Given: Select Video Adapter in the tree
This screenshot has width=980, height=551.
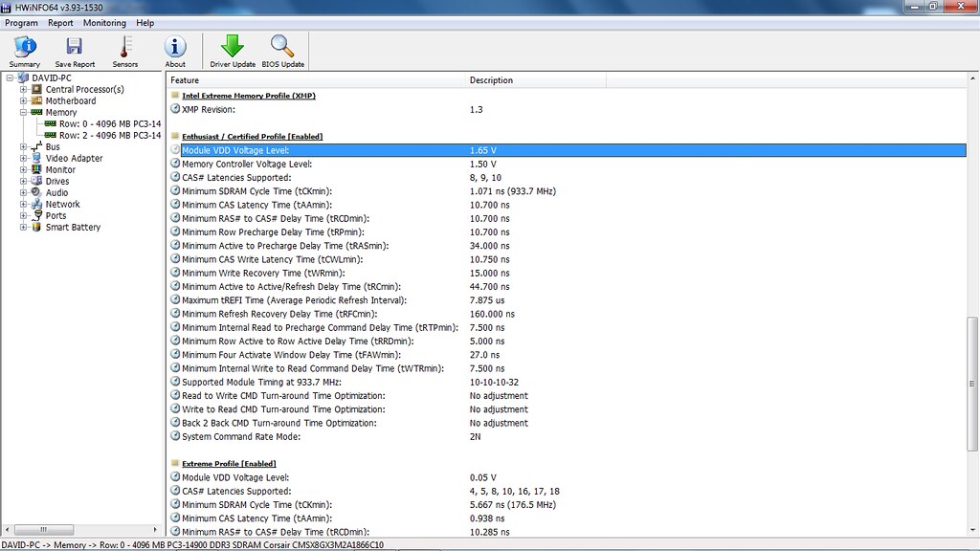Looking at the screenshot, I should (74, 158).
